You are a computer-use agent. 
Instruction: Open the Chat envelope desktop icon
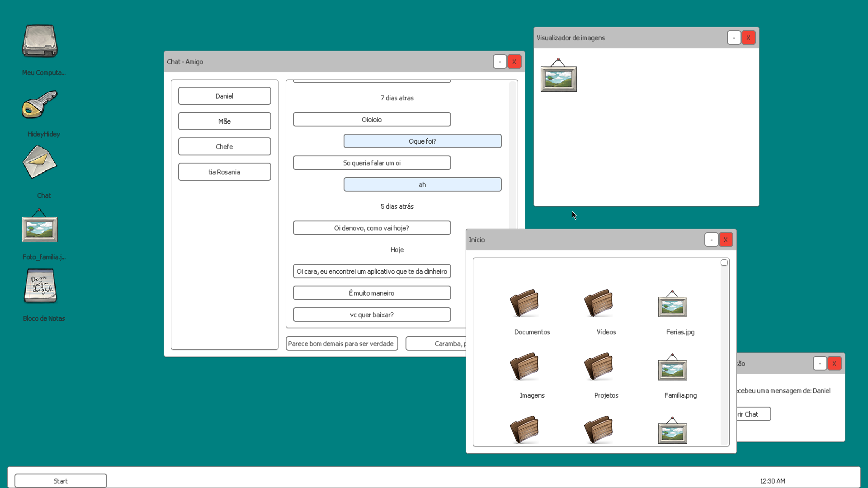coord(40,163)
